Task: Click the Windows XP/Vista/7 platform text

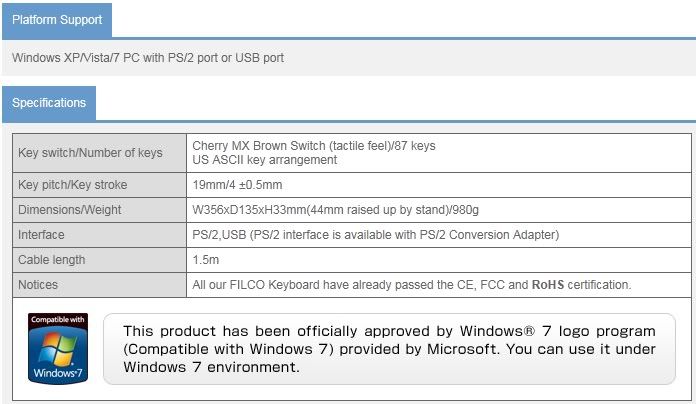Action: pyautogui.click(x=148, y=58)
